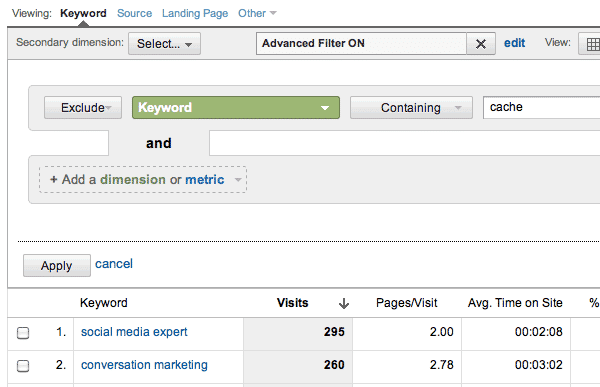This screenshot has width=600, height=387.
Task: Open the Containing match type dropdown
Action: 411,108
